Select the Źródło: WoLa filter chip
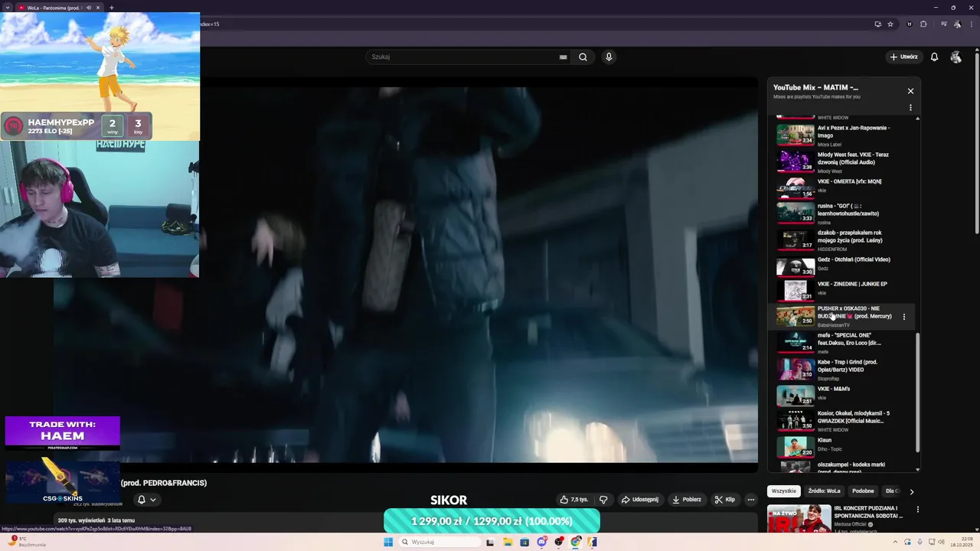980x551 pixels. 824,491
